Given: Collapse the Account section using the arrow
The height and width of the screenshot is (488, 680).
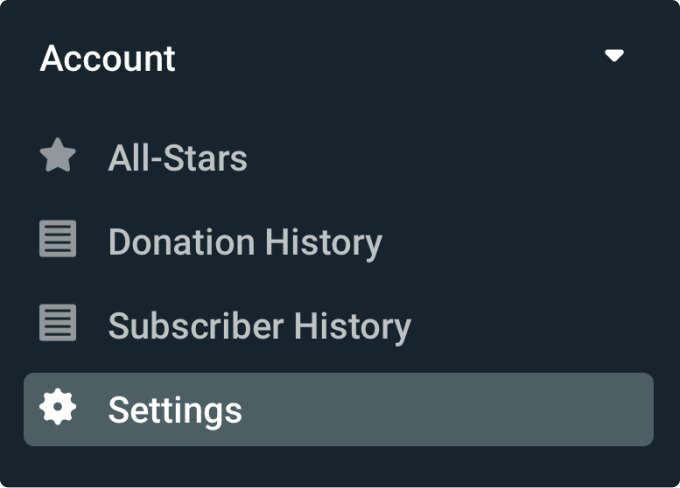Looking at the screenshot, I should (x=614, y=56).
